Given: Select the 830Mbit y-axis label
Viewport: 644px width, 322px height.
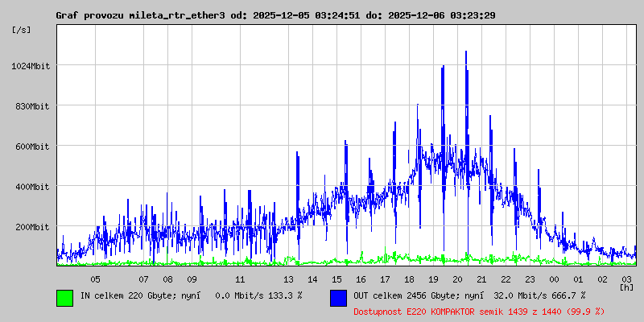Looking at the screenshot, I should [x=33, y=106].
